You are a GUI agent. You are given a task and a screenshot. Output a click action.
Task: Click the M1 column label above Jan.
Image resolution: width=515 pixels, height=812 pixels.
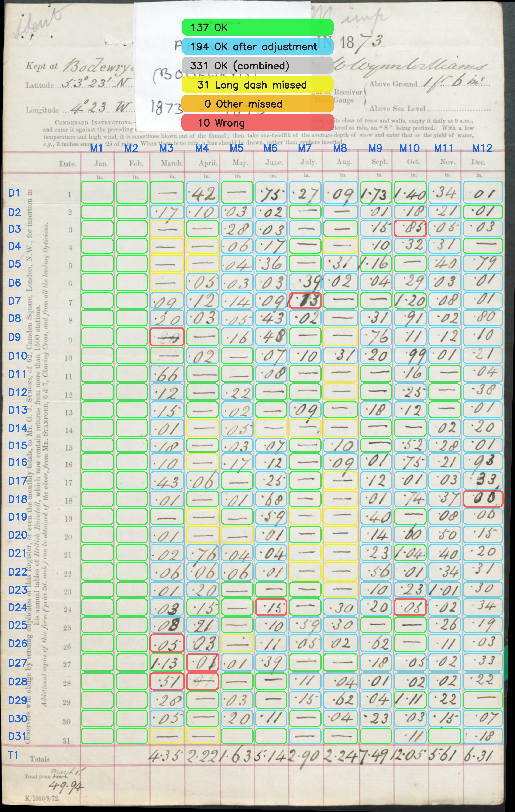point(96,148)
